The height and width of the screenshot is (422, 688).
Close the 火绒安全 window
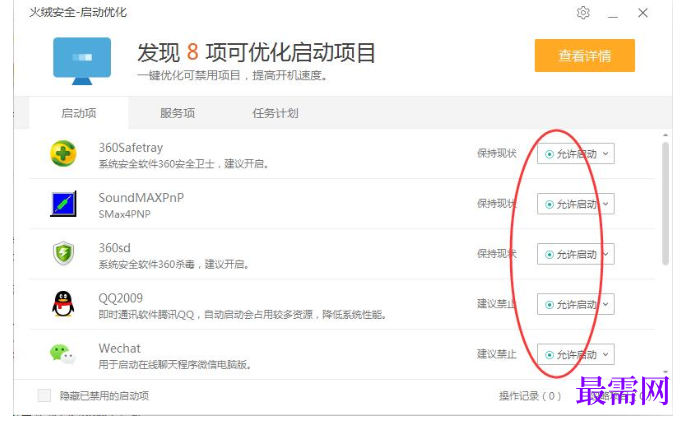(x=643, y=13)
